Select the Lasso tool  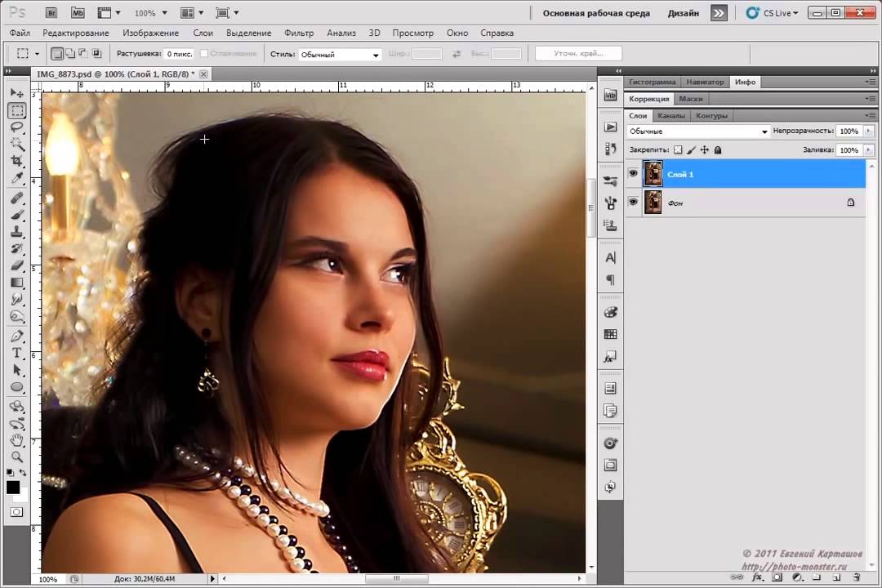coord(17,127)
